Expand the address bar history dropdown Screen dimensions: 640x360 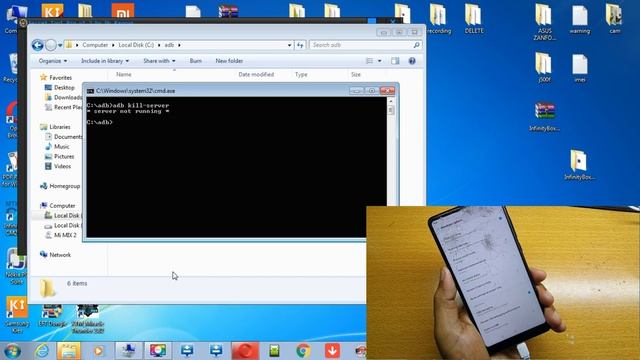pyautogui.click(x=289, y=45)
